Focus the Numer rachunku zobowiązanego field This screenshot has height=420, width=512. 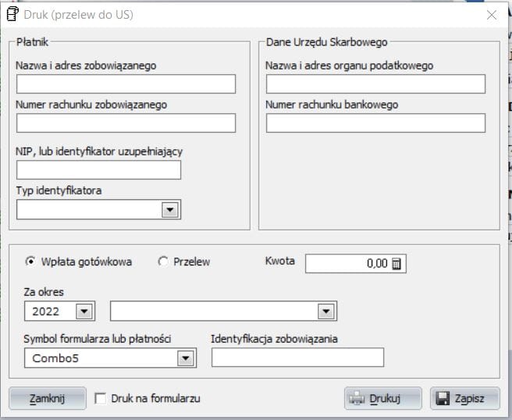[126, 123]
